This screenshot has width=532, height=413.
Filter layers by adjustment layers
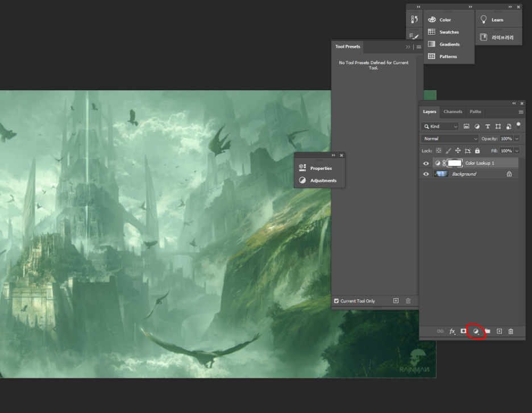point(477,127)
